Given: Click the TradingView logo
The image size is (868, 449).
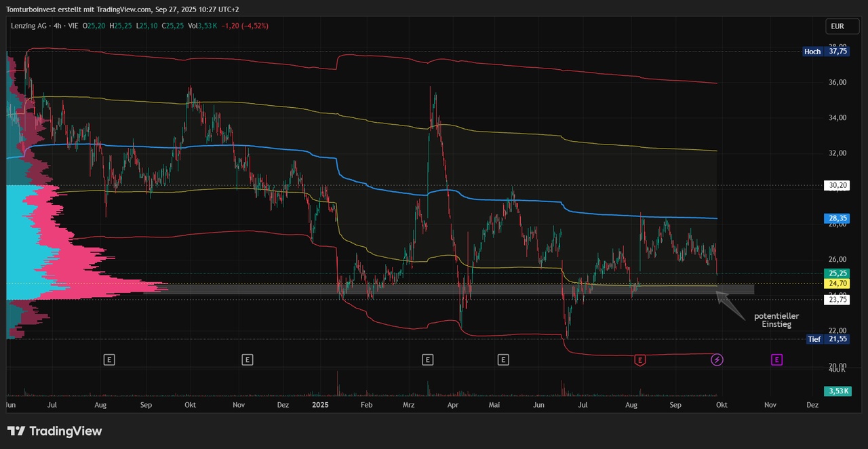Looking at the screenshot, I should tap(54, 431).
